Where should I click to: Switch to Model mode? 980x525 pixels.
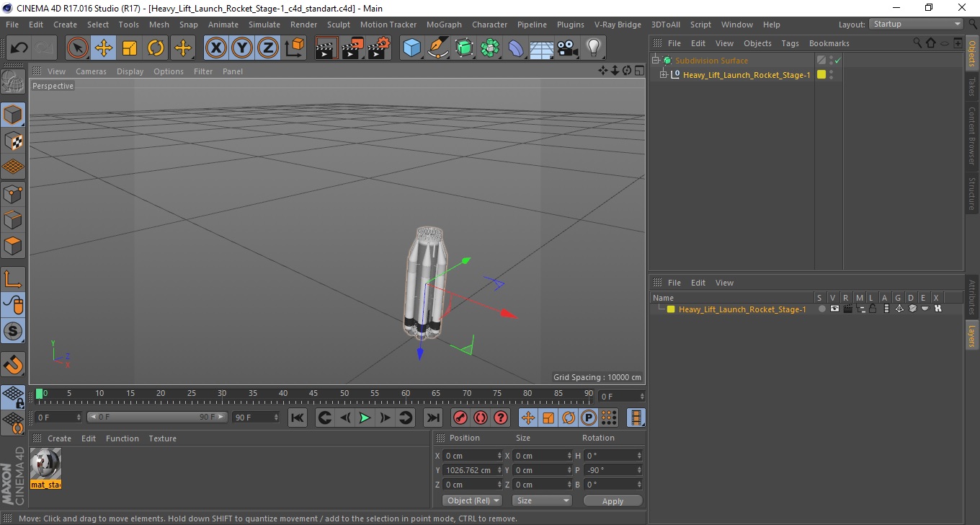coord(13,115)
